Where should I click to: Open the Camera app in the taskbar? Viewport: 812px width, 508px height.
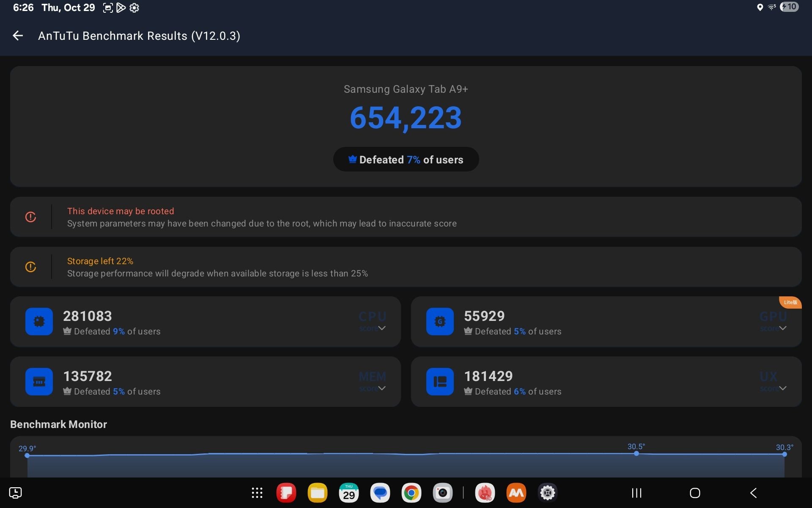(x=443, y=493)
